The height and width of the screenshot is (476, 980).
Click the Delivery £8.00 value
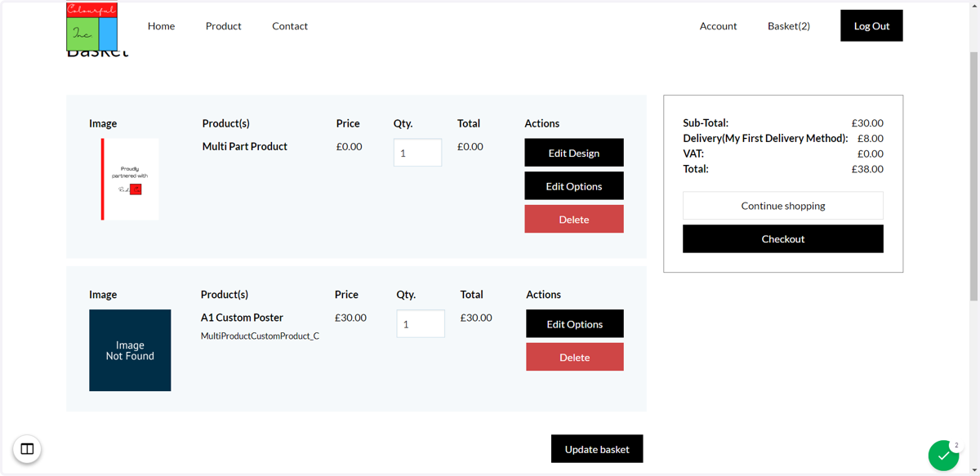pos(871,138)
